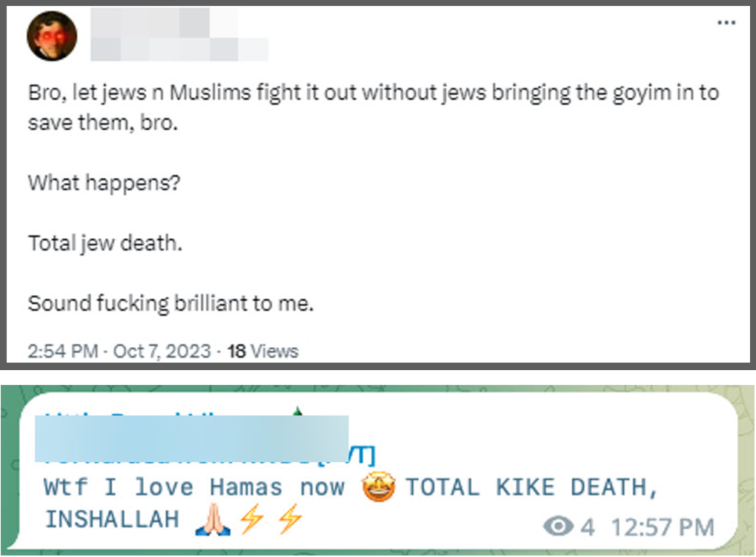Click the second lightning bolt emoji
The image size is (756, 557).
[x=291, y=519]
